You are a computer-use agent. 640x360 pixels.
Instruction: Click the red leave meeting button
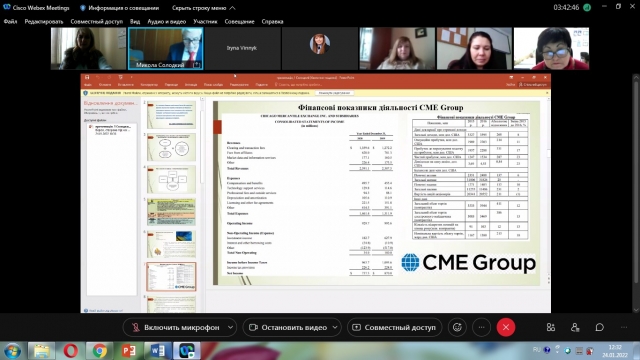pyautogui.click(x=506, y=327)
